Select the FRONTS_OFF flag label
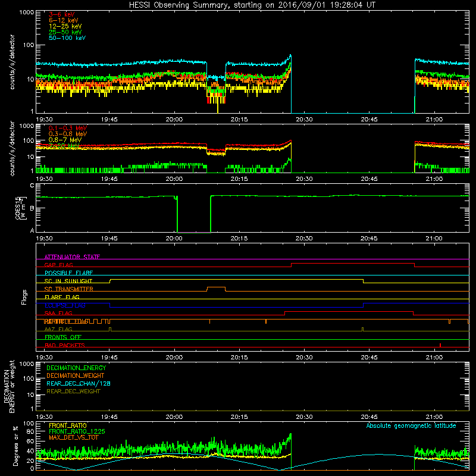This screenshot has height=476, width=476. [63, 337]
